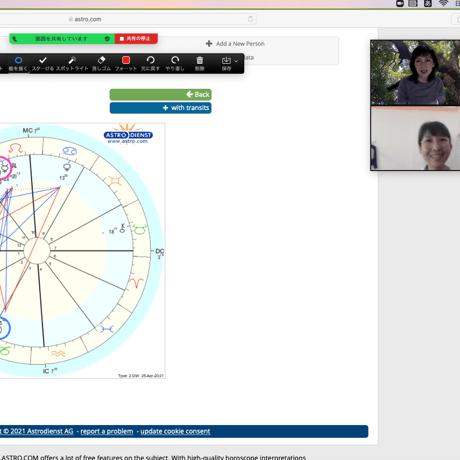Select the stamp checkmark annotation tool

[43, 63]
